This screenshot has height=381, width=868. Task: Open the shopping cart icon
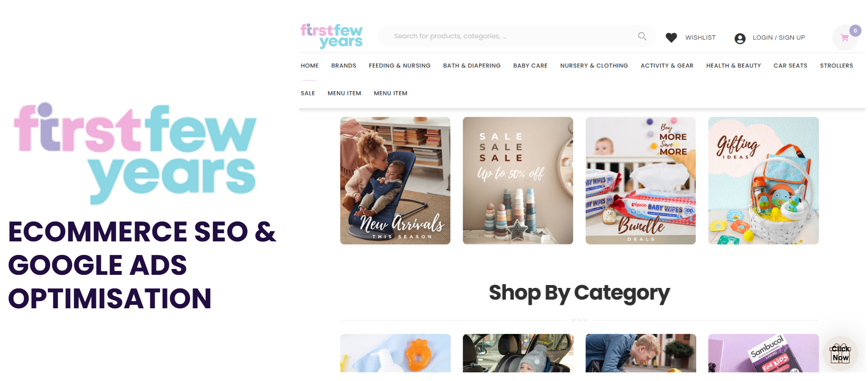[845, 38]
